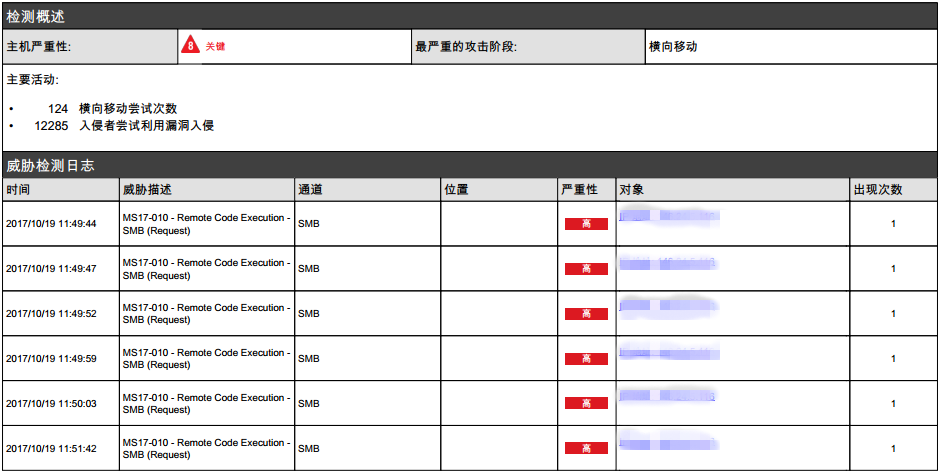
Task: Click the 横向移动 attack stage value
Action: point(673,46)
